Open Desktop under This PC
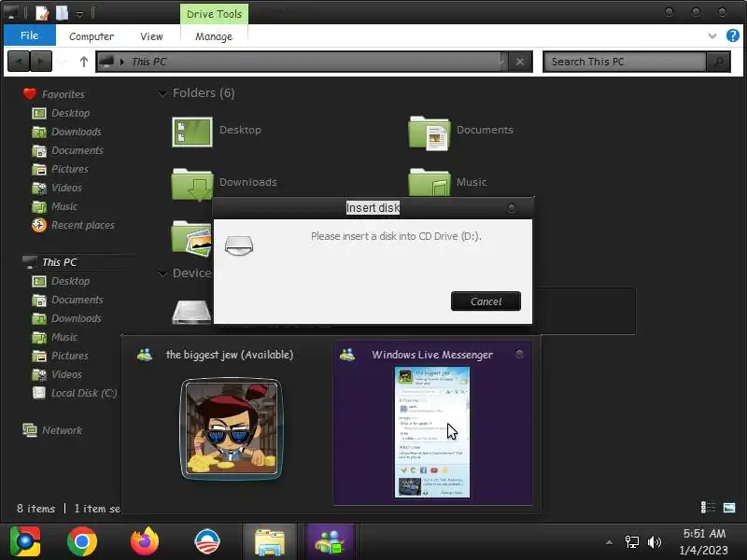Image resolution: width=747 pixels, height=560 pixels. pyautogui.click(x=70, y=281)
